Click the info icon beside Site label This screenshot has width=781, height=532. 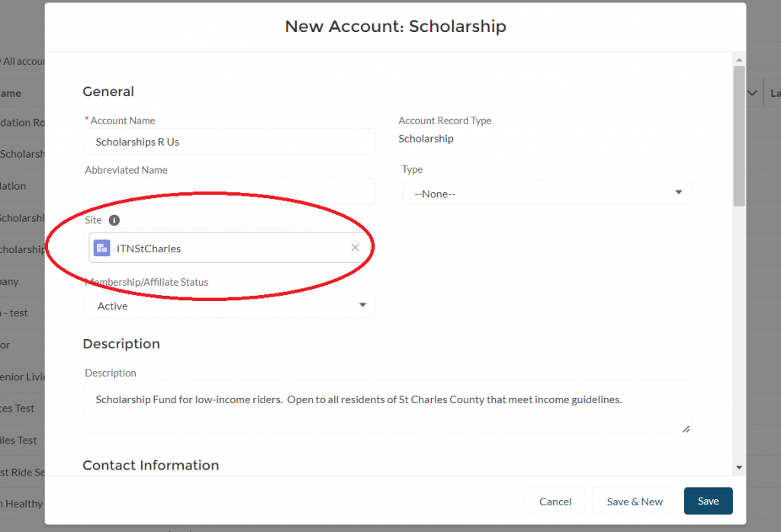coord(114,220)
